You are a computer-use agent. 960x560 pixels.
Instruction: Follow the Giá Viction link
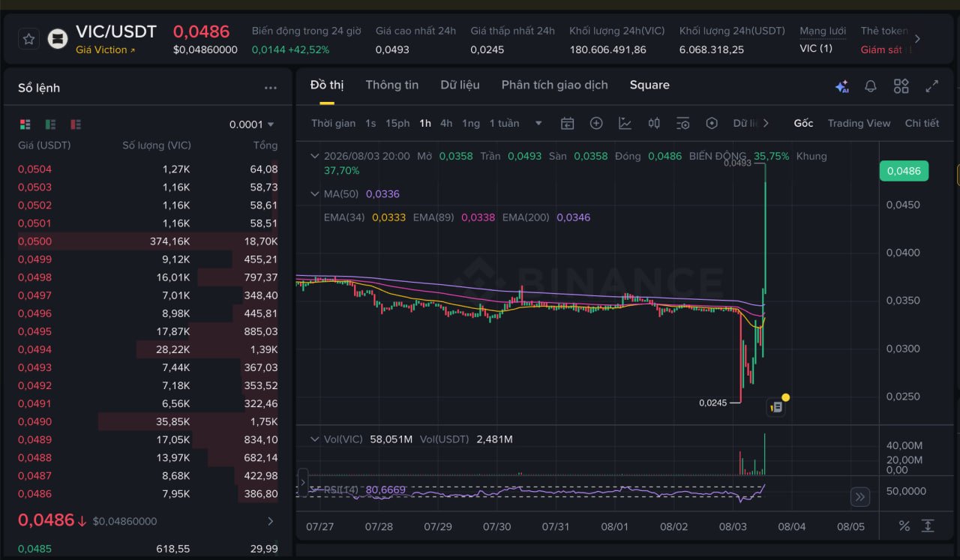106,50
